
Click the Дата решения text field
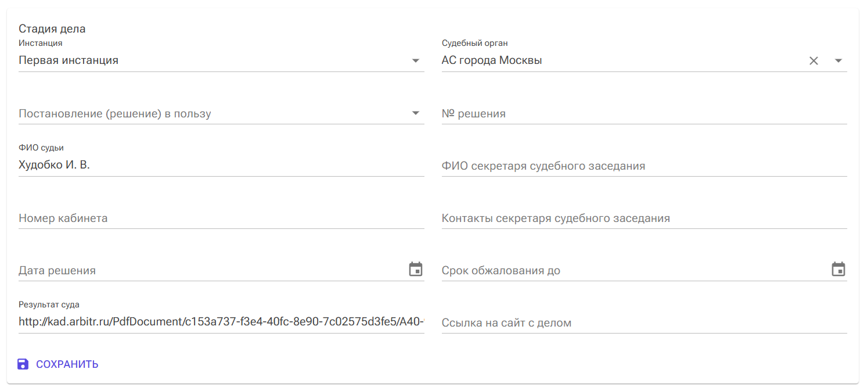(209, 271)
